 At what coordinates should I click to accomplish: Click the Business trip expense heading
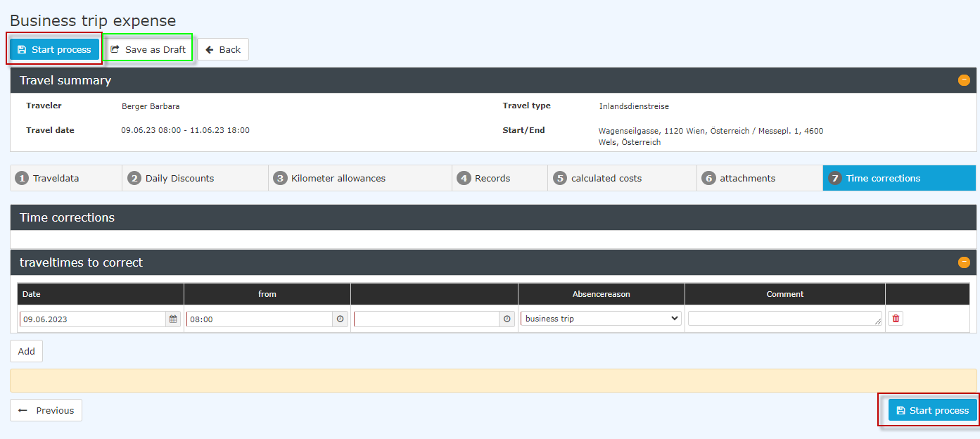pos(93,21)
